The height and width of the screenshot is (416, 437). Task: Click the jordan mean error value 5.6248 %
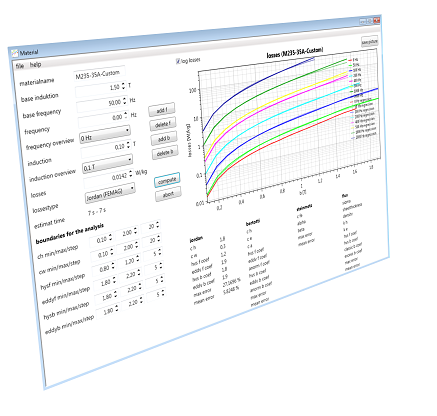pyautogui.click(x=231, y=289)
